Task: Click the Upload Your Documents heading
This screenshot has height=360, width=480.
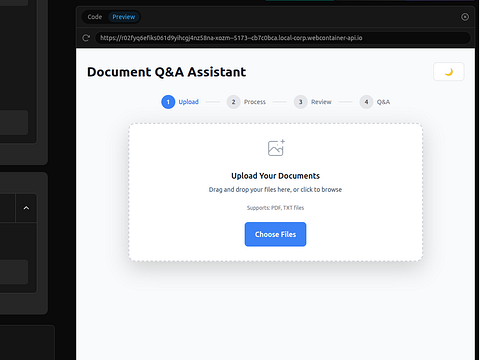Action: (276, 176)
